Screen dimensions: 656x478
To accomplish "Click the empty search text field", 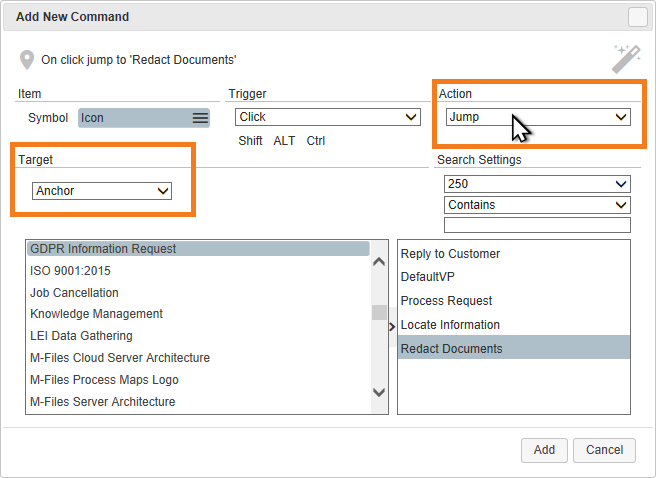I will pyautogui.click(x=537, y=225).
